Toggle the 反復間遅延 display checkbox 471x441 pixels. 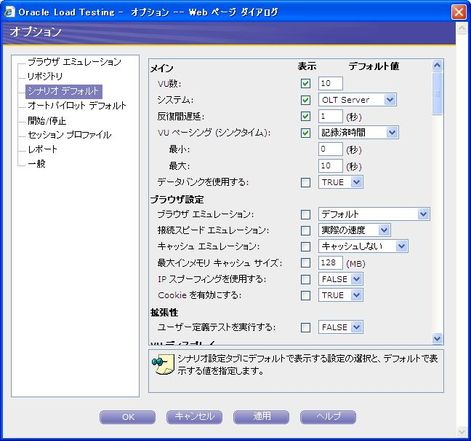pyautogui.click(x=305, y=116)
